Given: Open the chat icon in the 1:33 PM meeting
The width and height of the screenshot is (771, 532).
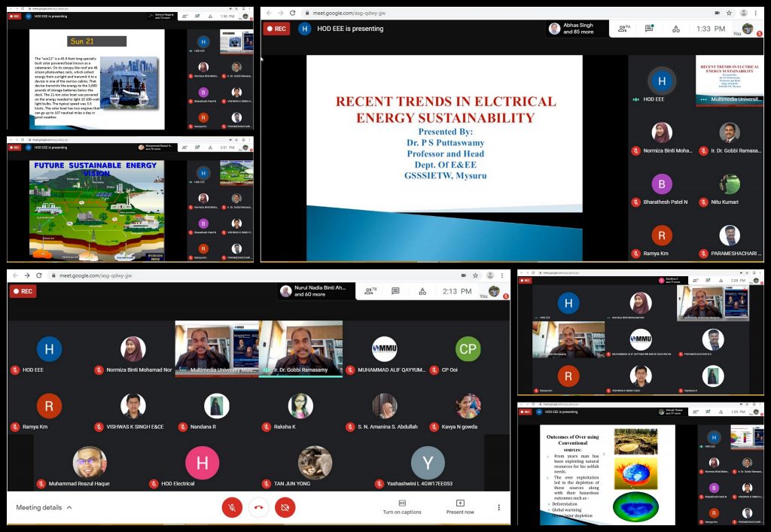Looking at the screenshot, I should coord(648,29).
